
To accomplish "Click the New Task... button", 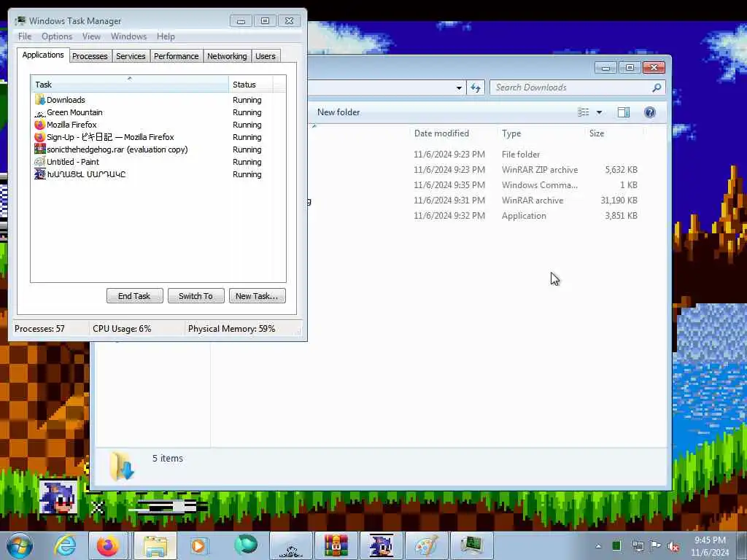I will click(x=257, y=296).
